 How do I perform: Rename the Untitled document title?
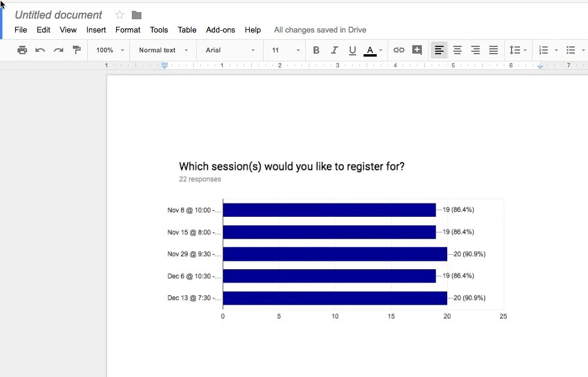[58, 15]
